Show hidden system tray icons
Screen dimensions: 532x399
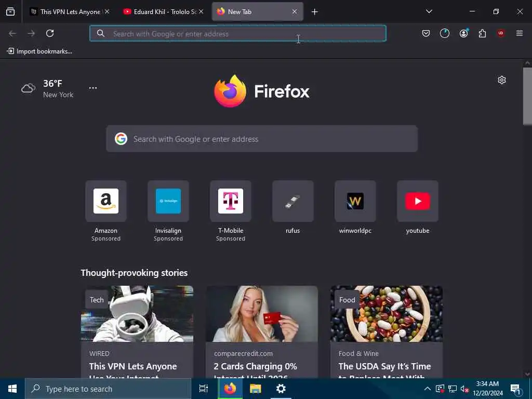428,389
